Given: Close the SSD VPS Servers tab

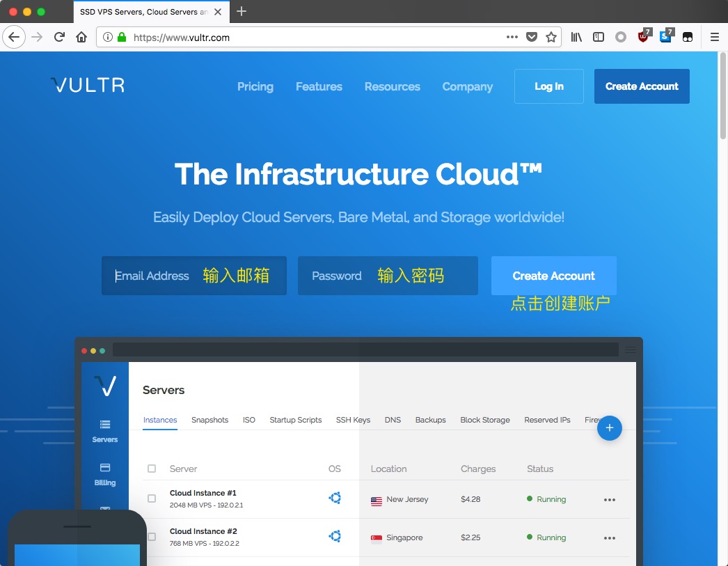Looking at the screenshot, I should pos(218,12).
